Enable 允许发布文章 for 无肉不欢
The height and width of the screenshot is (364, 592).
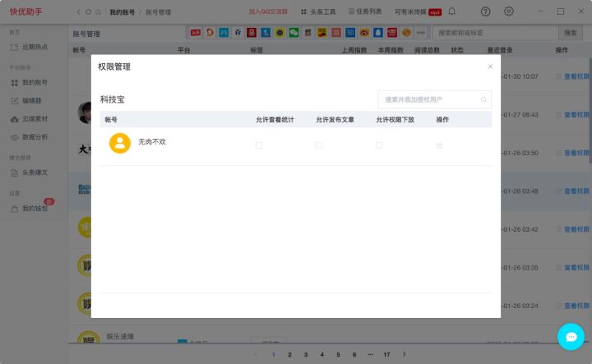tap(319, 145)
